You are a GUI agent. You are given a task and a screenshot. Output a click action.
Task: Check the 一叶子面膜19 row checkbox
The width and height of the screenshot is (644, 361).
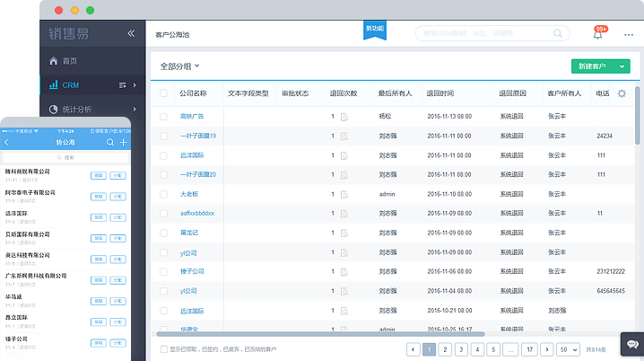coord(163,136)
